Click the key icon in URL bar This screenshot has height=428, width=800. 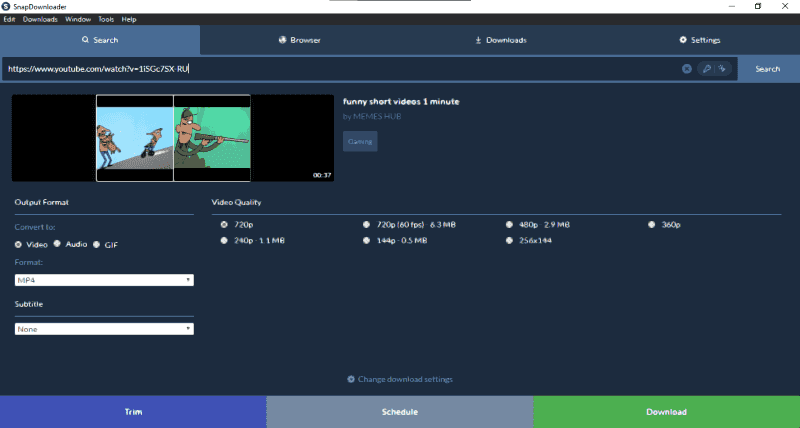(706, 69)
